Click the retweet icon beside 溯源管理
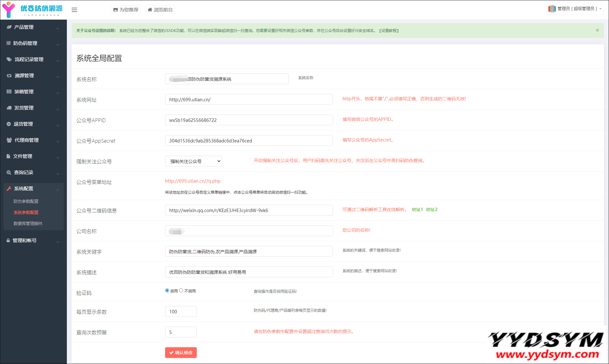The image size is (609, 364). tap(9, 76)
